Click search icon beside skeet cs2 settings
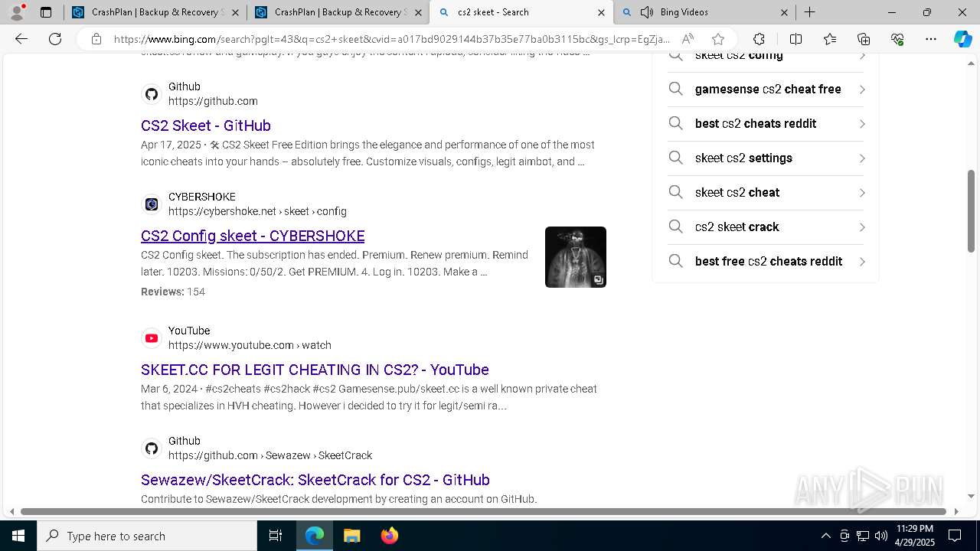 (x=675, y=158)
